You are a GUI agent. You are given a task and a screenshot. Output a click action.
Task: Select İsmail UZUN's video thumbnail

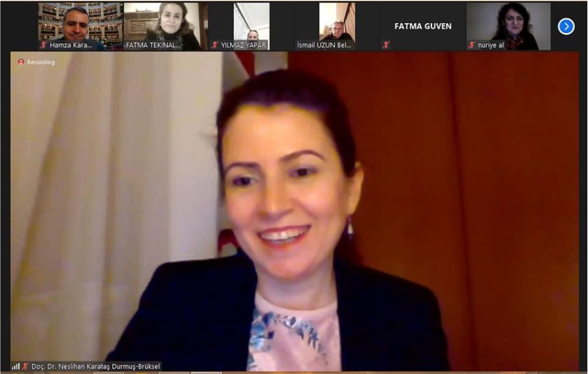pyautogui.click(x=337, y=27)
